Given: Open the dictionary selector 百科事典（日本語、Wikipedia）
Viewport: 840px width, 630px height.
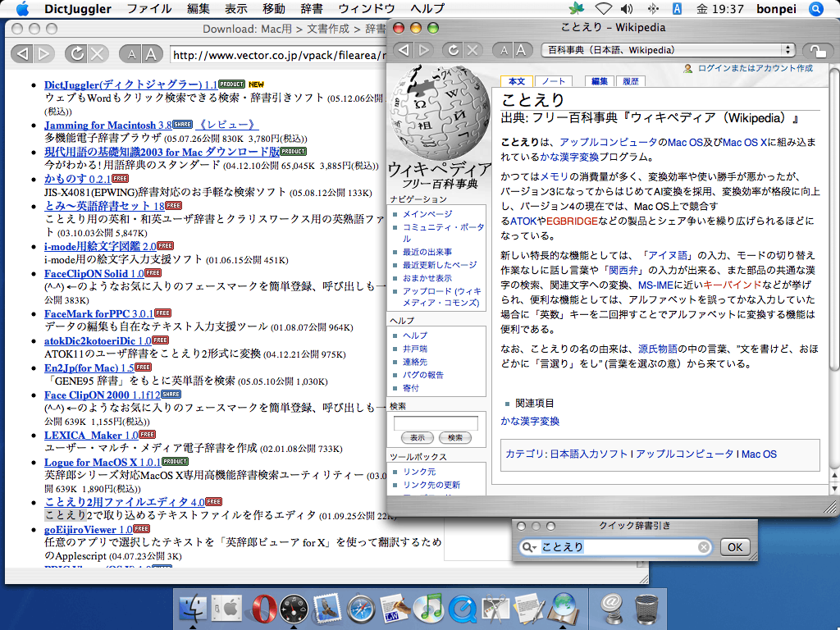Looking at the screenshot, I should point(668,50).
